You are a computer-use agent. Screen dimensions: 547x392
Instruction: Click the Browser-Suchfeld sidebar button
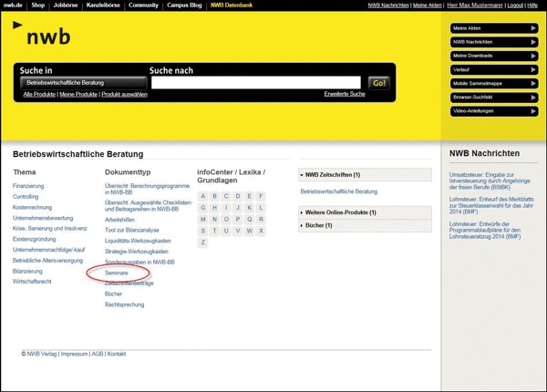(494, 98)
